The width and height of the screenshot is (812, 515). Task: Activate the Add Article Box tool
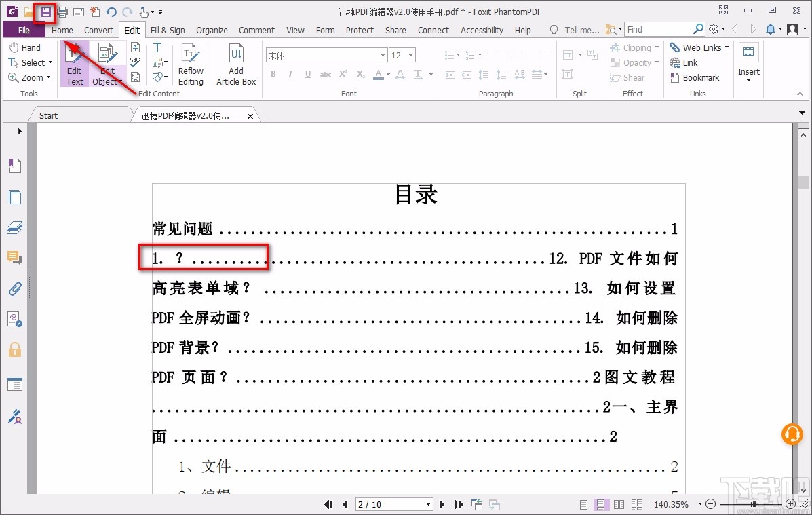tap(235, 64)
